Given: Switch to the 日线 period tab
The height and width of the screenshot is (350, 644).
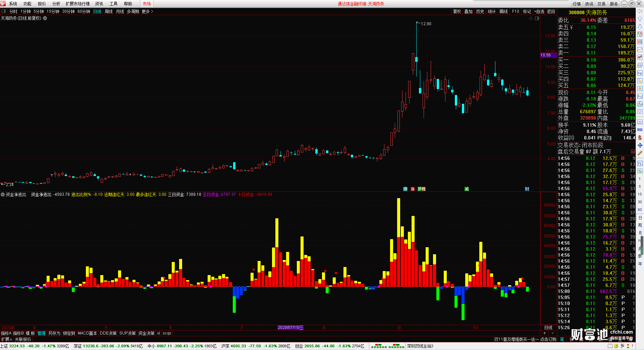Looking at the screenshot, I should (97, 11).
